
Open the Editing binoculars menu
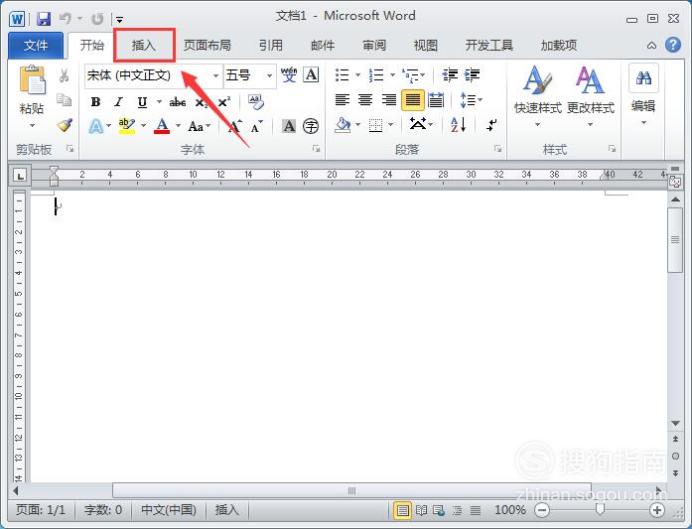click(x=643, y=94)
